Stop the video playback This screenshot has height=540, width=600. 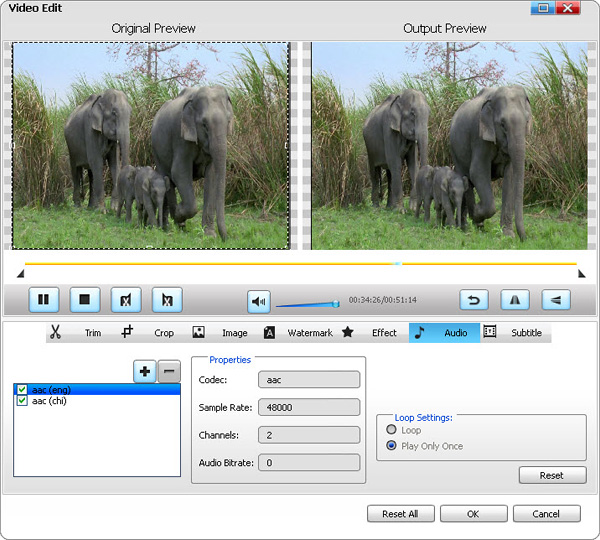(85, 300)
